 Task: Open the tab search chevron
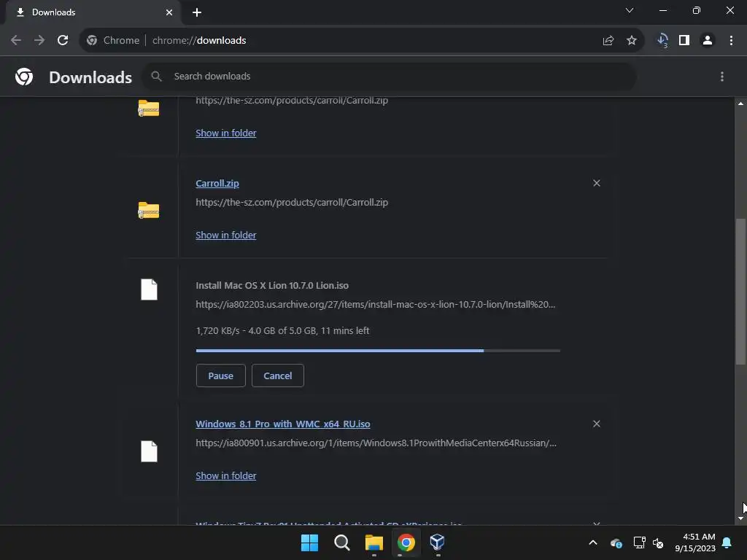coord(630,10)
